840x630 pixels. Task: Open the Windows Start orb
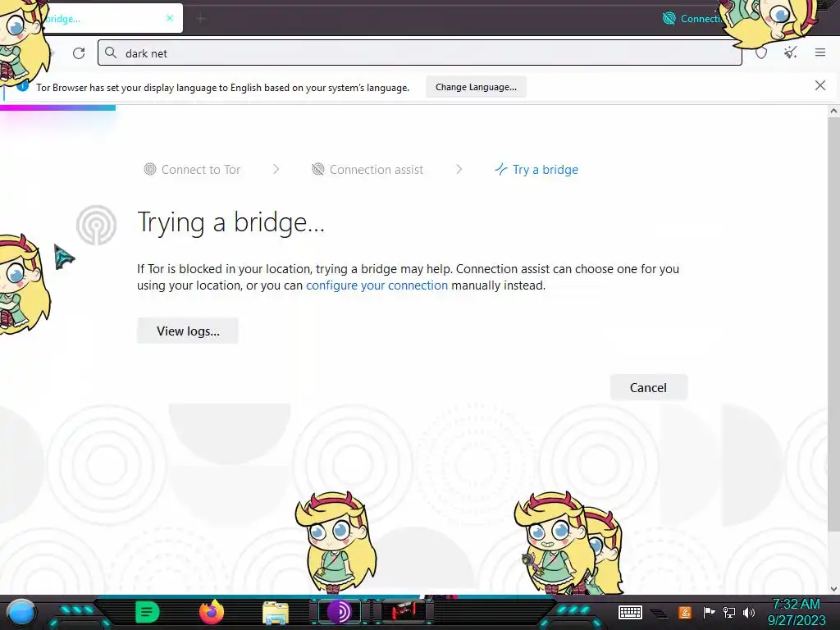(x=21, y=613)
